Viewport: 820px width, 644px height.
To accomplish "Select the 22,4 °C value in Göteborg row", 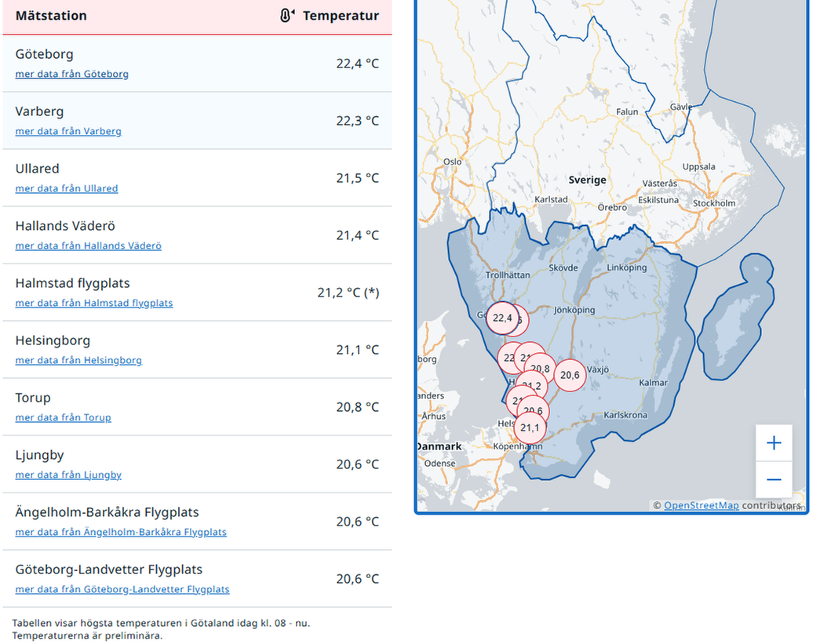I will (x=358, y=64).
